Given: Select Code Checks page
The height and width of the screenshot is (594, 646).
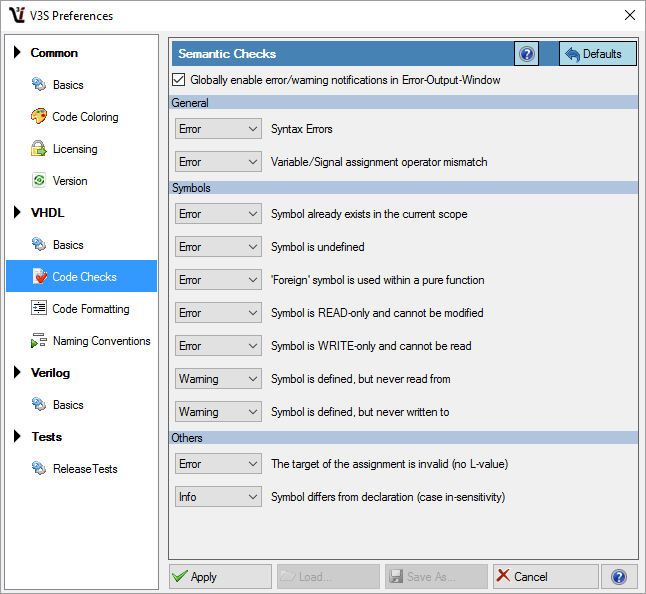Looking at the screenshot, I should tap(82, 276).
